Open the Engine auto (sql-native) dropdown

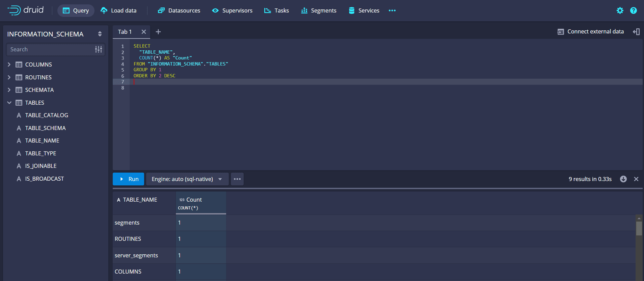(187, 179)
